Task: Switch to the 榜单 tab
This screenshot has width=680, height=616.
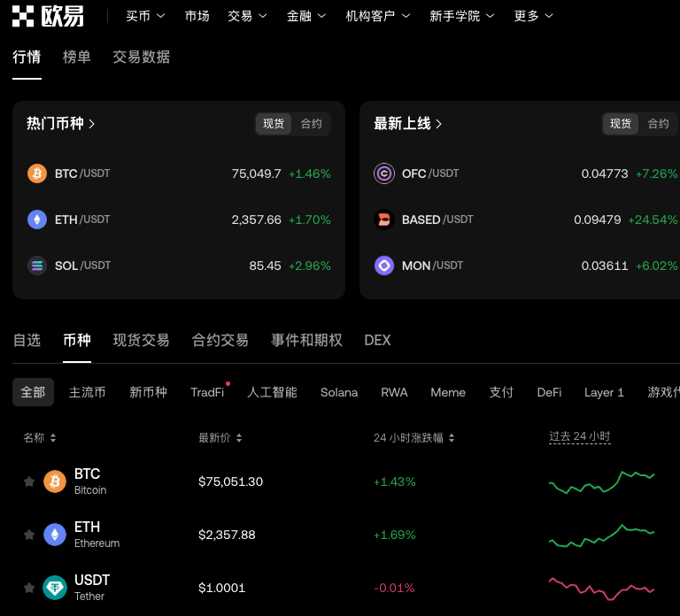Action: click(77, 58)
